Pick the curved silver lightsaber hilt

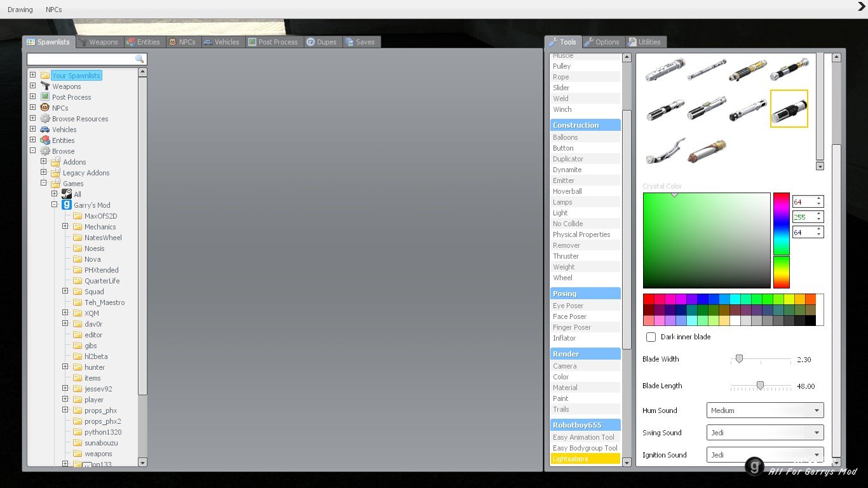[x=665, y=151]
